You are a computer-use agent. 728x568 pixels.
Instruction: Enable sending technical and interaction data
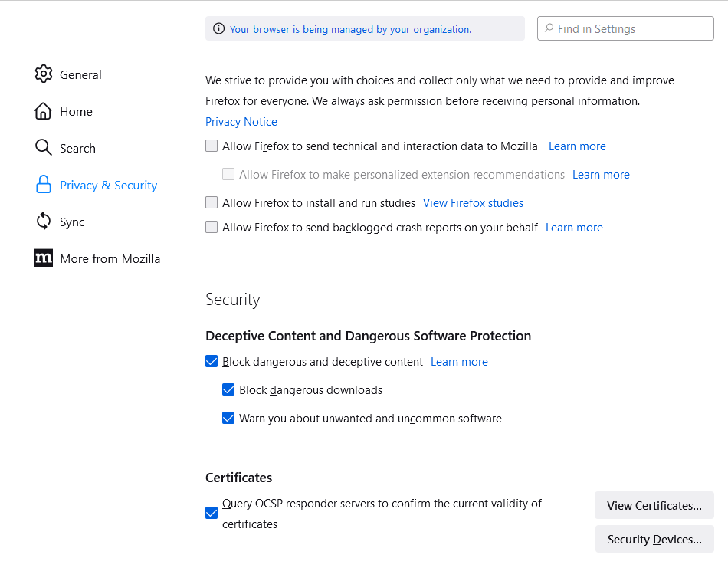[212, 146]
